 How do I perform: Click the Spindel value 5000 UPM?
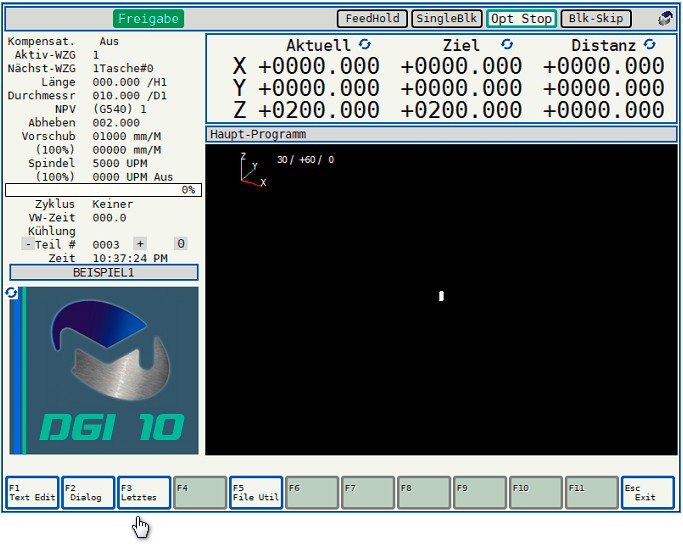[120, 163]
